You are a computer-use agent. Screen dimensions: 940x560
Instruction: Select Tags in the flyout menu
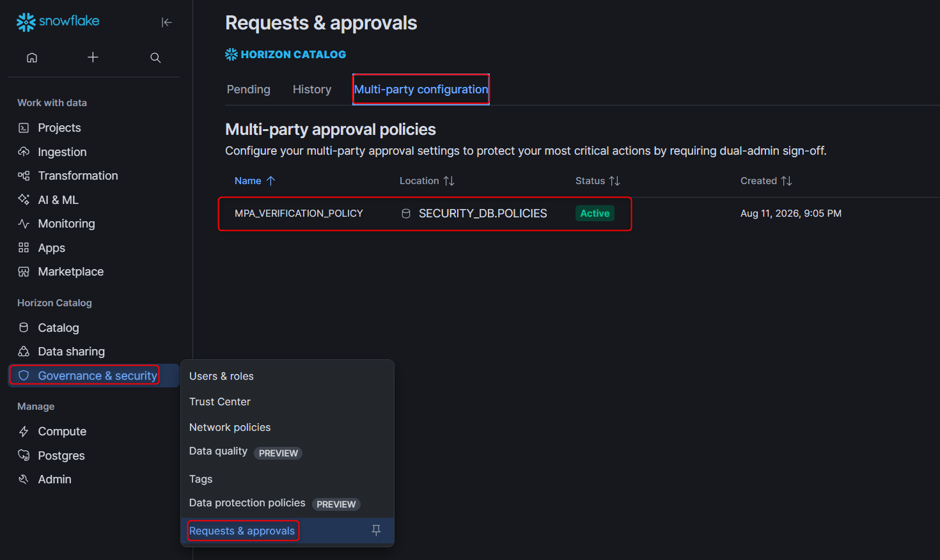tap(201, 479)
